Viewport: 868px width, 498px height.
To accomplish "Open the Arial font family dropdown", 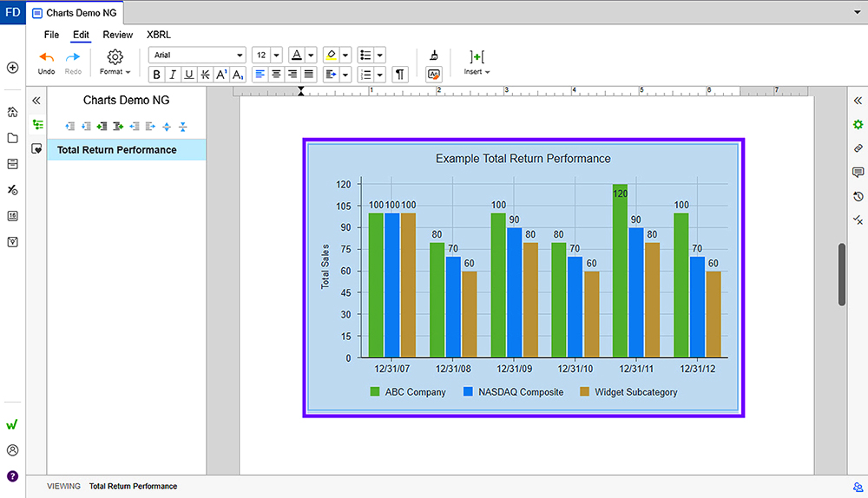I will tap(197, 55).
